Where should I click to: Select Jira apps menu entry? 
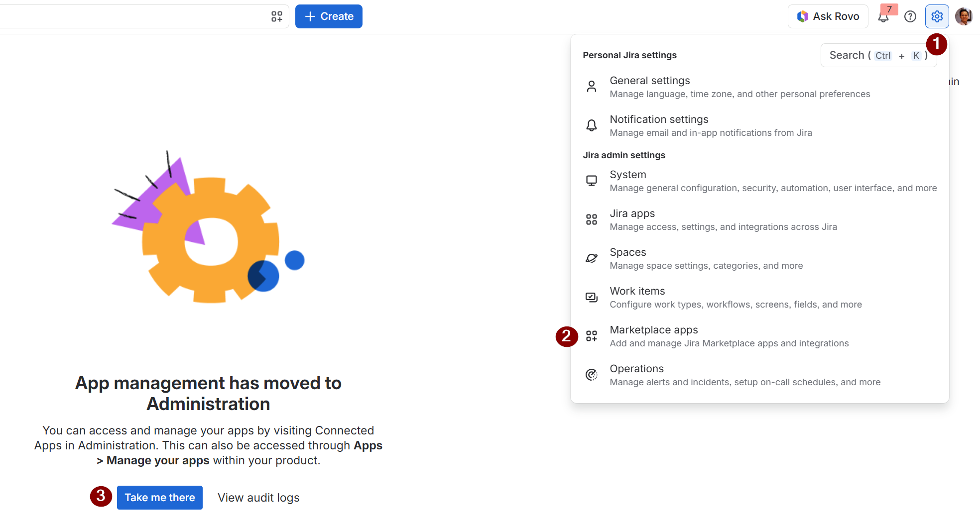(759, 219)
